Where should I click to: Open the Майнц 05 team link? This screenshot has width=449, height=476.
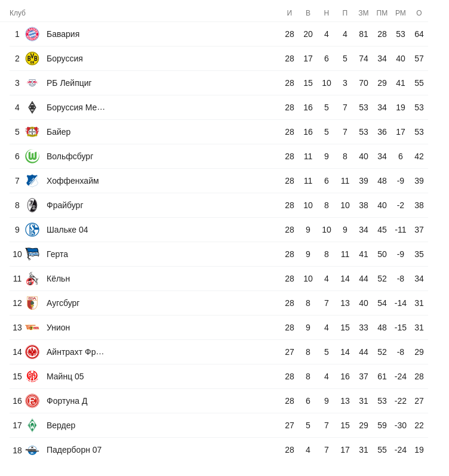(65, 376)
